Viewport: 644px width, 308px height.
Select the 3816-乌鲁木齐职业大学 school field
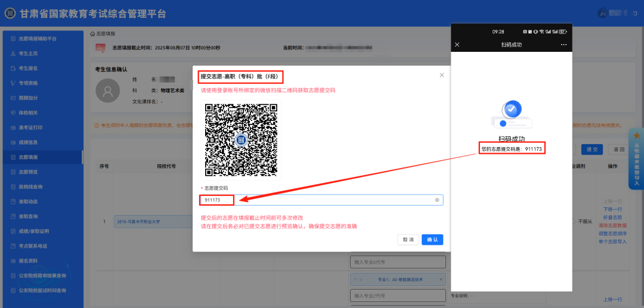[154, 222]
